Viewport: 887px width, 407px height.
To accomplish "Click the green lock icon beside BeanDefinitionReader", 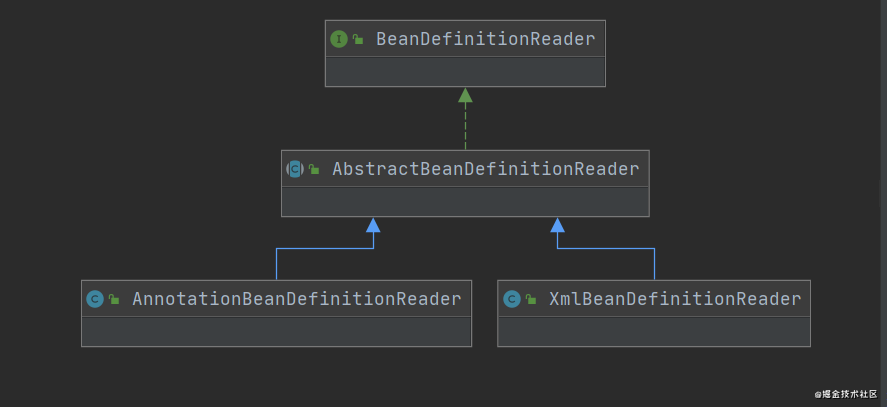I will (358, 39).
